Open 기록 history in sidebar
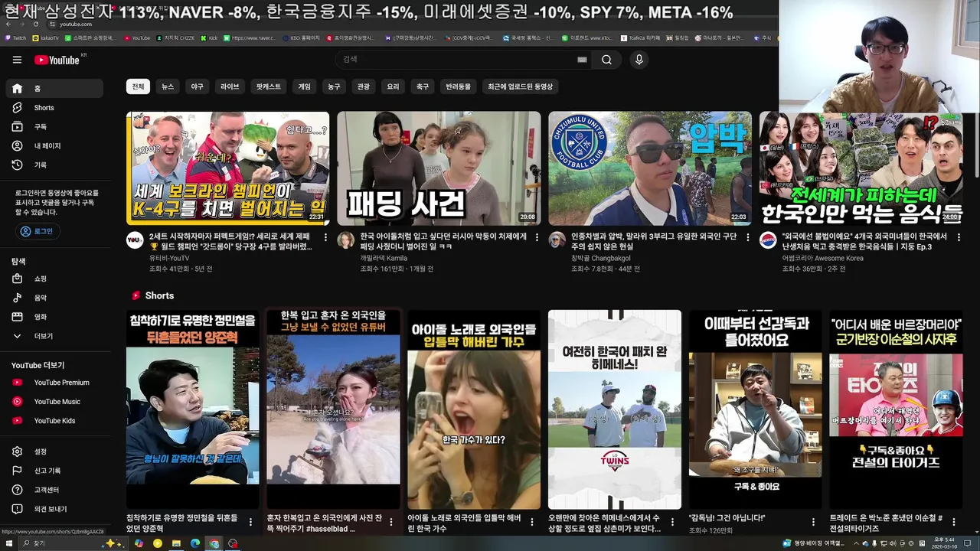The image size is (980, 551). (54, 165)
